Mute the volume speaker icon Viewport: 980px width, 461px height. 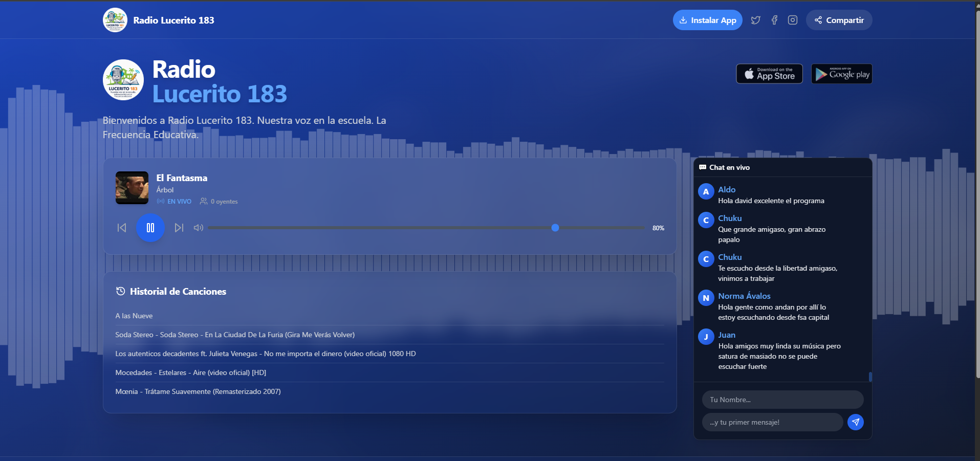(199, 228)
